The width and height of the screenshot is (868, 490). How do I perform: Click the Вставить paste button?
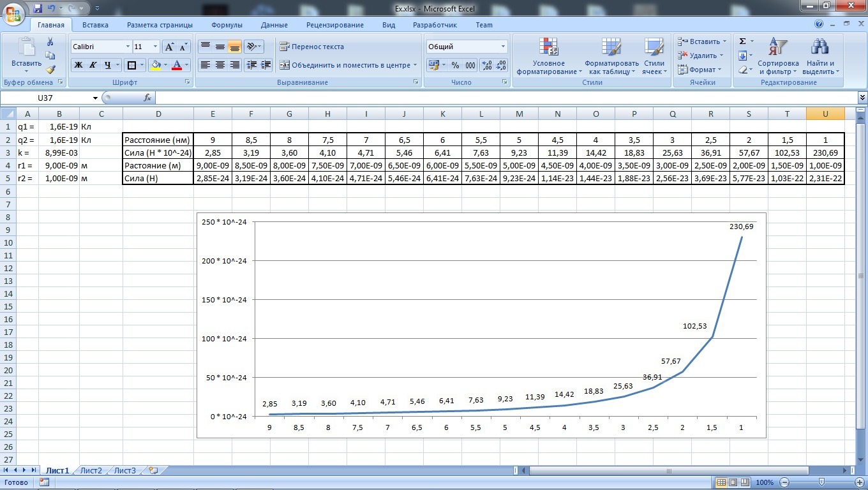coord(26,54)
